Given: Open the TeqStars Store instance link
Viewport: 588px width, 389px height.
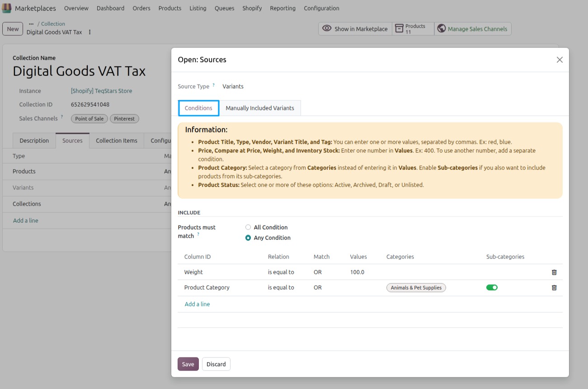Looking at the screenshot, I should pyautogui.click(x=102, y=91).
